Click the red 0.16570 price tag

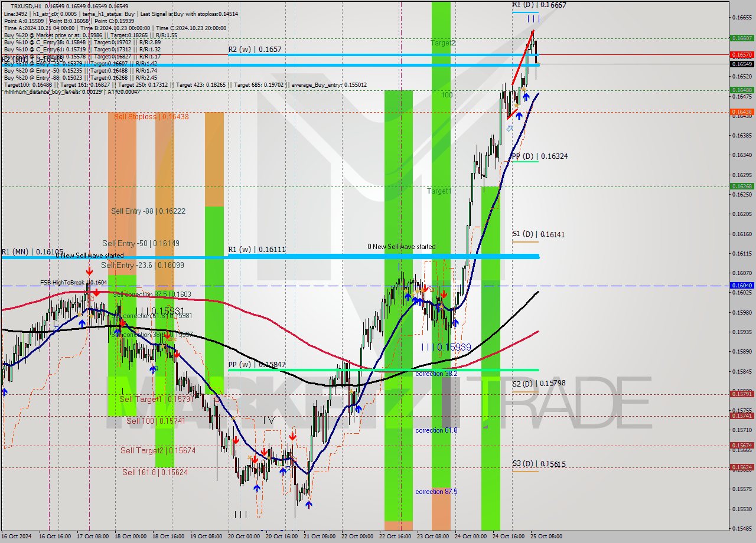[742, 54]
